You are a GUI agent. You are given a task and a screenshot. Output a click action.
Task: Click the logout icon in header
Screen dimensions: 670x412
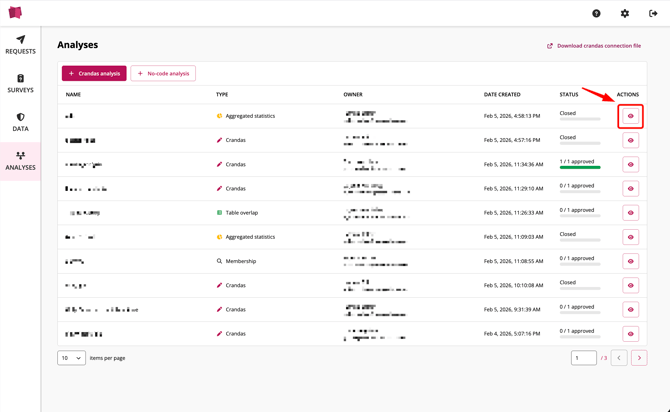point(653,13)
